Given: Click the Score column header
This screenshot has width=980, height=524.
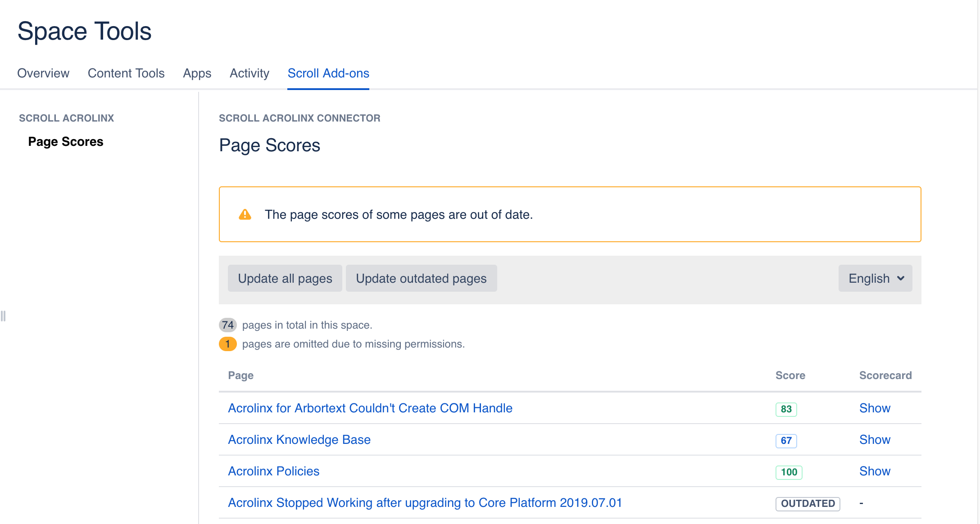Looking at the screenshot, I should click(790, 375).
